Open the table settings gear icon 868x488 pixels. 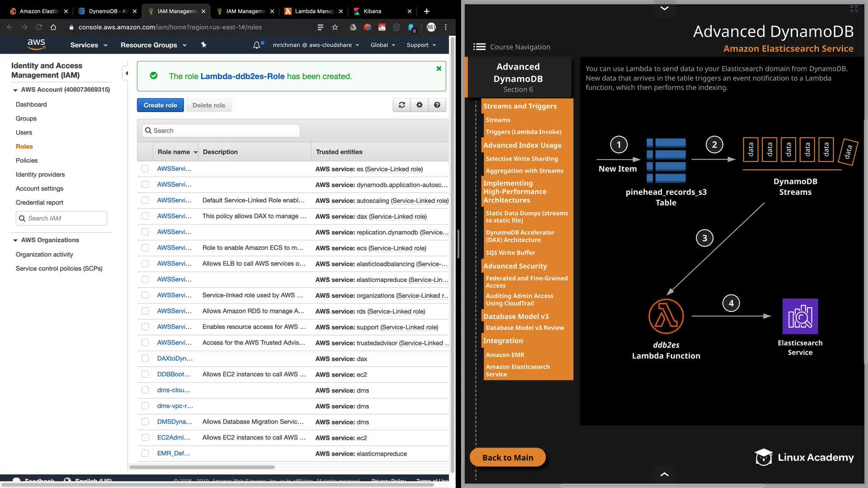coord(420,105)
